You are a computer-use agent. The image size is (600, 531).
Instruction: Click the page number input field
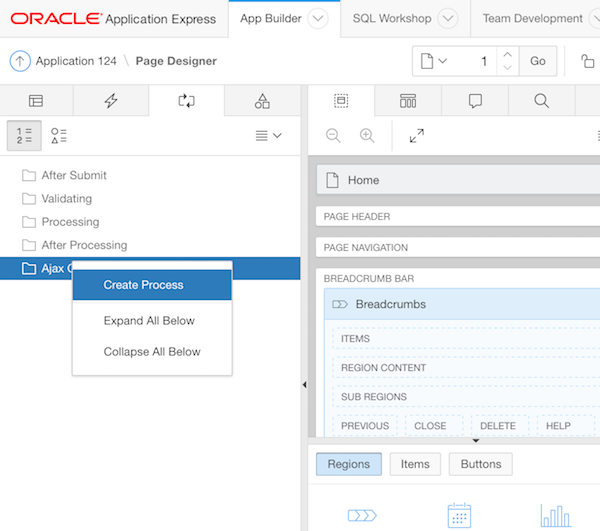pyautogui.click(x=472, y=61)
